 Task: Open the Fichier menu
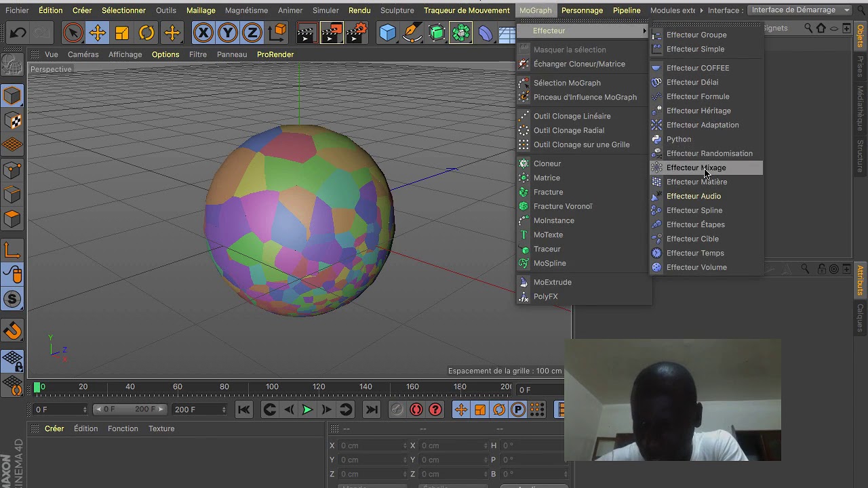point(17,10)
